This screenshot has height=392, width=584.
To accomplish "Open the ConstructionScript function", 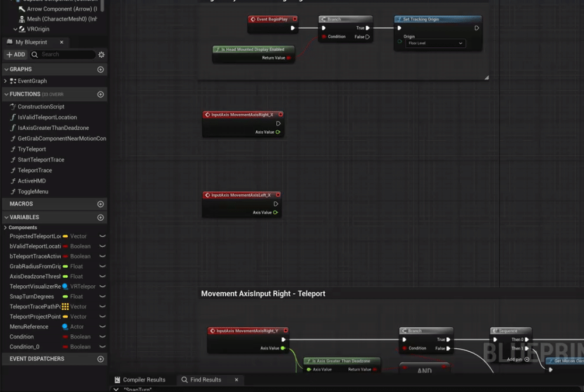I will (x=41, y=106).
